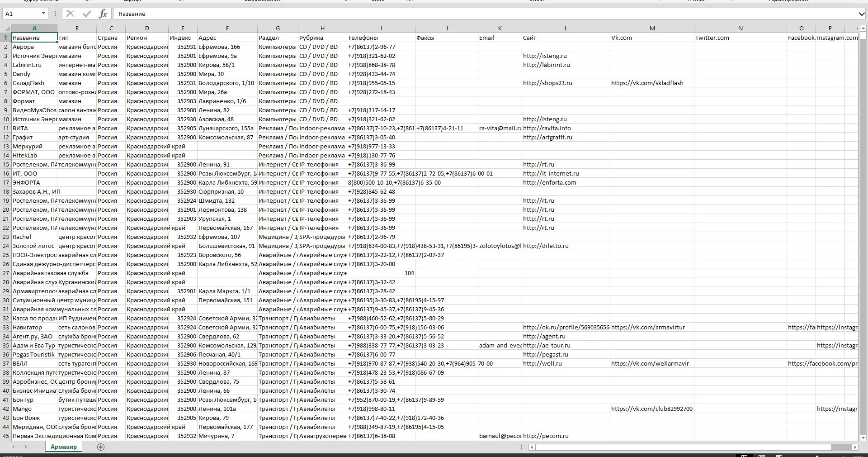The height and width of the screenshot is (457, 868).
Task: Select address cell 'Мичурина, 7'
Action: [x=227, y=436]
